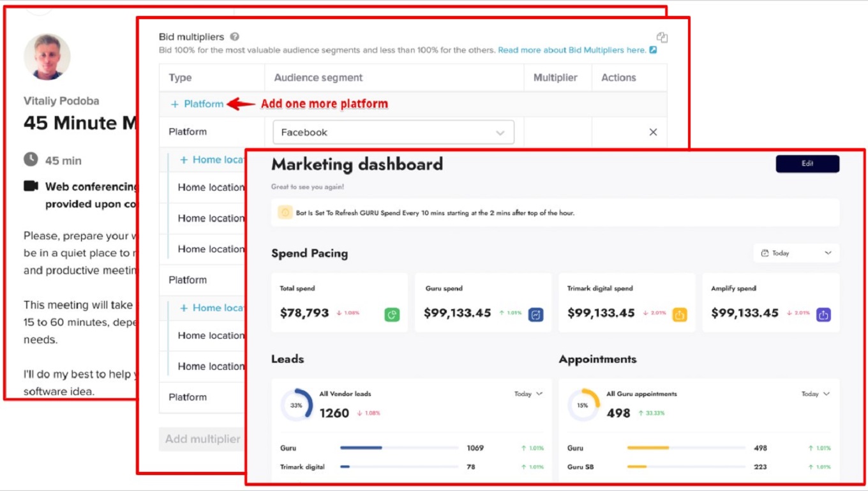The height and width of the screenshot is (491, 868).
Task: Click the Guru leads progress bar
Action: [x=399, y=448]
